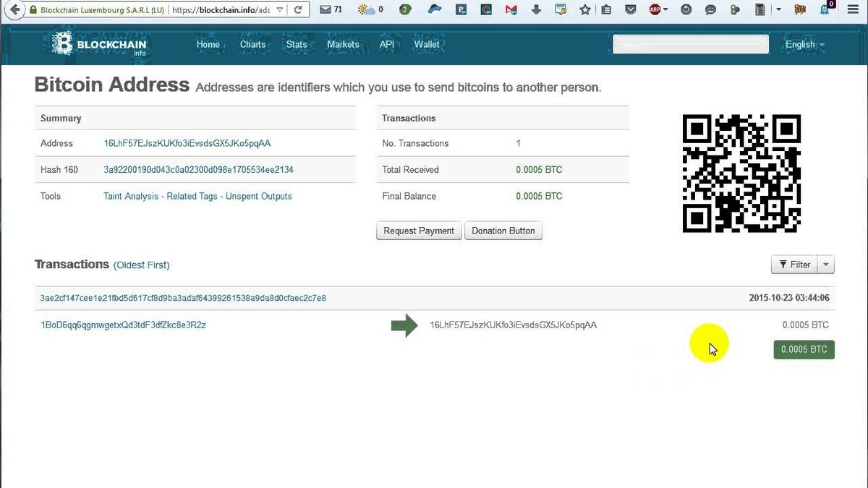Select the No. Transactions value 1

pyautogui.click(x=519, y=144)
